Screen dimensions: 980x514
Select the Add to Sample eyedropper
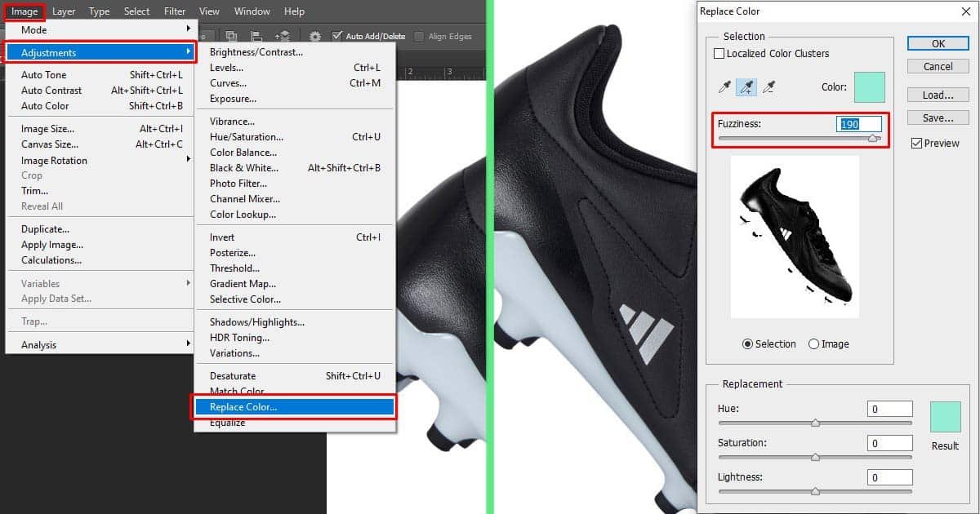pyautogui.click(x=746, y=86)
